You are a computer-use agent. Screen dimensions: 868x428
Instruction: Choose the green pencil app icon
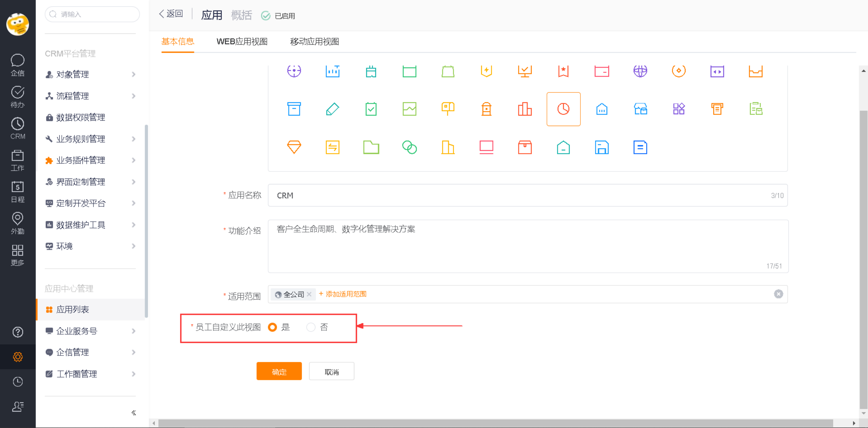333,109
